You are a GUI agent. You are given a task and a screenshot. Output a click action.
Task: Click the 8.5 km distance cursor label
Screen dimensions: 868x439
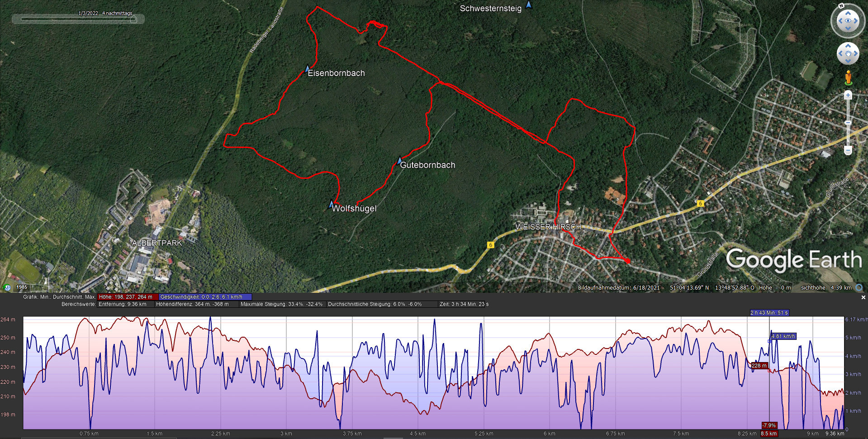769,434
